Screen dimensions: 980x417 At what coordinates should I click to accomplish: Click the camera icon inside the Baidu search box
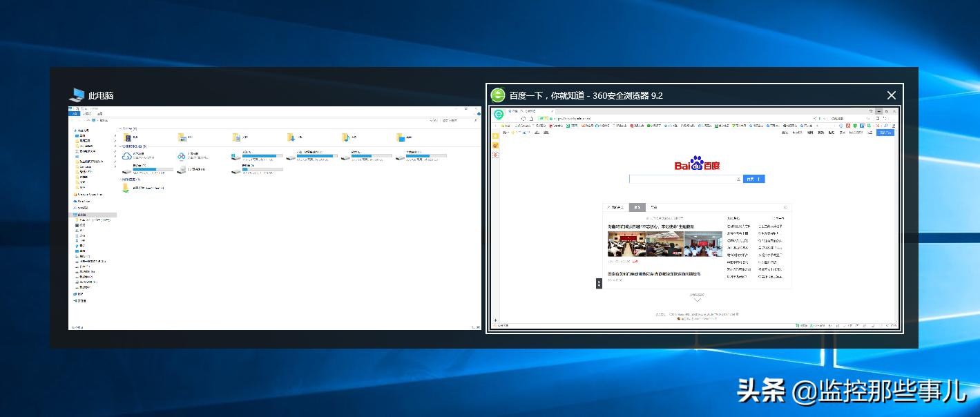pyautogui.click(x=738, y=179)
